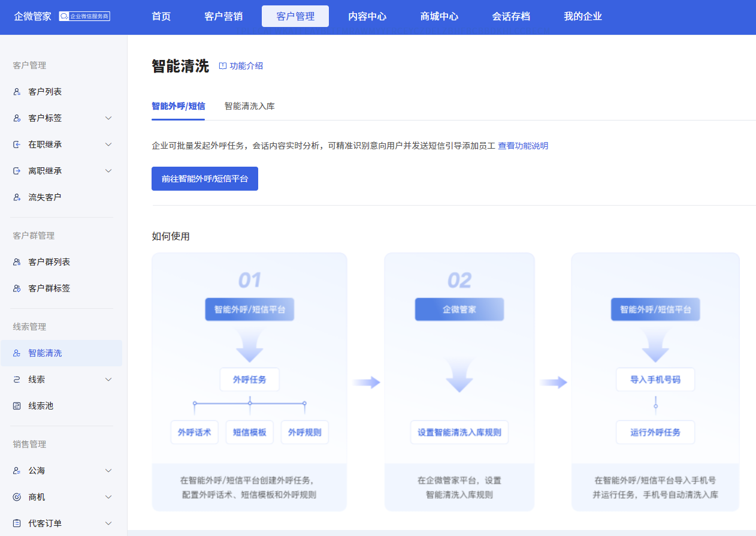This screenshot has height=536, width=756.
Task: Click the 代客订单 sidebar icon
Action: point(17,523)
